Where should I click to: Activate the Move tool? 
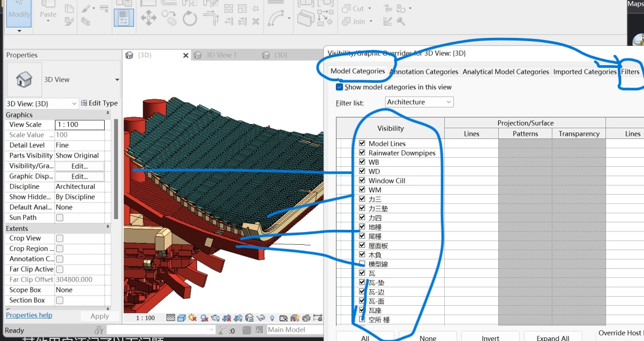[x=148, y=17]
